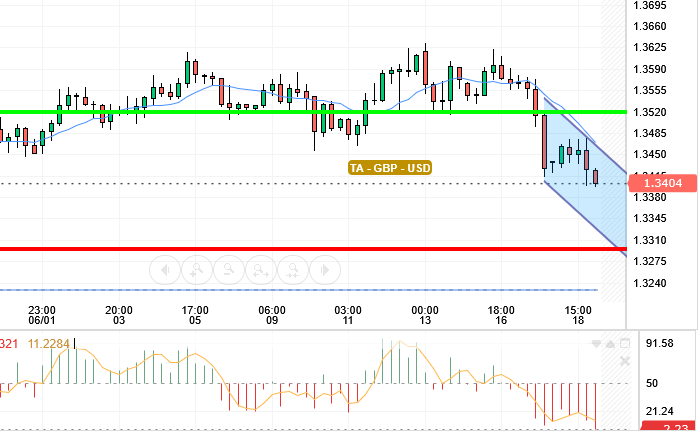Screen dimensions: 699x431
Task: Click the indicator scale value 21.24
Action: [x=660, y=411]
